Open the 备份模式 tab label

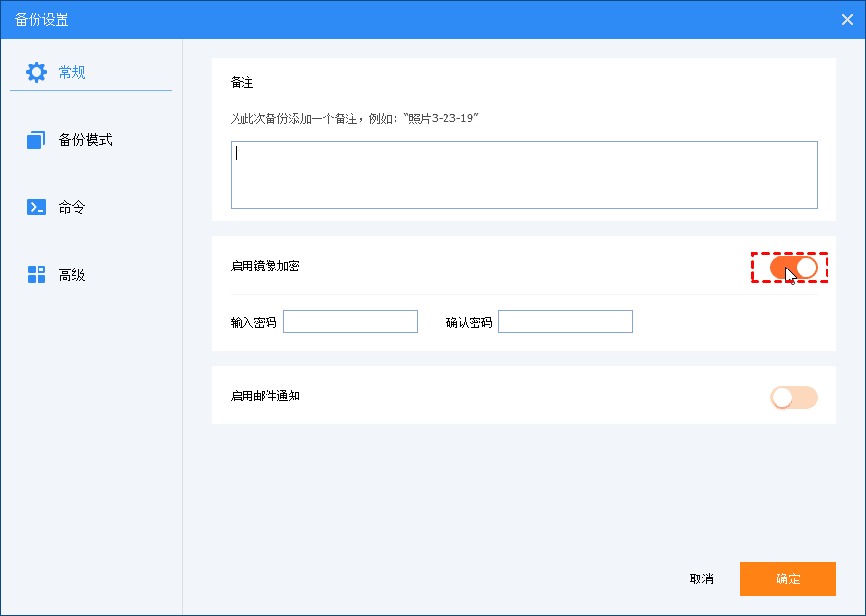(85, 141)
